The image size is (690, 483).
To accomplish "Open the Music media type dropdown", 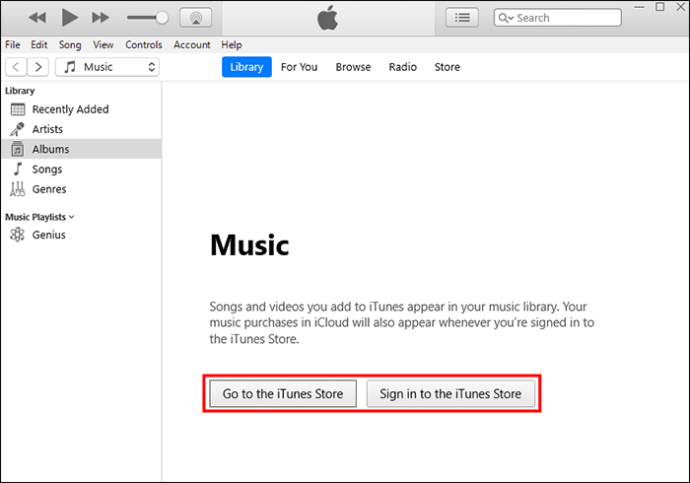I will tap(107, 67).
